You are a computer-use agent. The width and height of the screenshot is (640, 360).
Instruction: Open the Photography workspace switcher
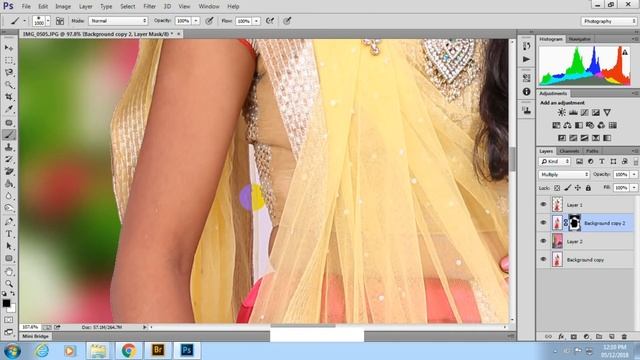pos(609,21)
